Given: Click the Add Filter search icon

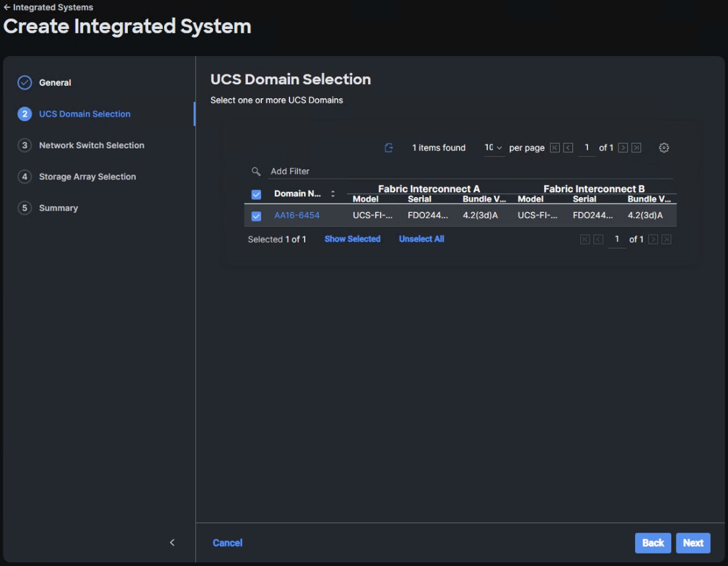Looking at the screenshot, I should tap(256, 171).
